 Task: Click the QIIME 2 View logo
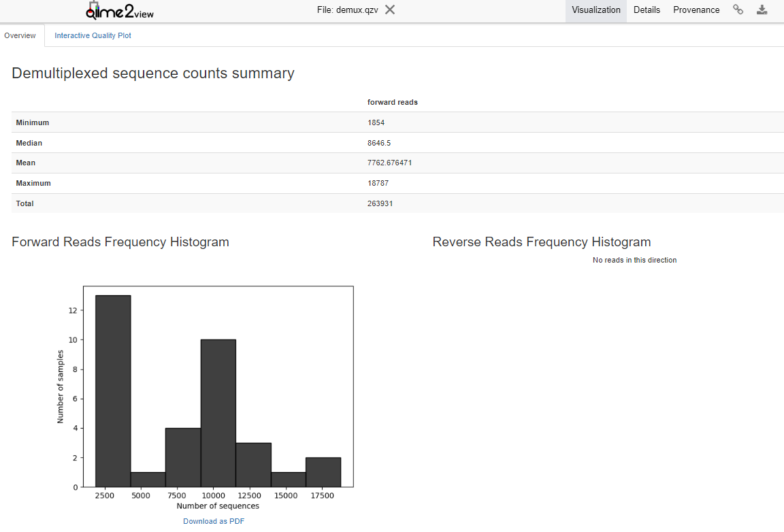[x=120, y=10]
